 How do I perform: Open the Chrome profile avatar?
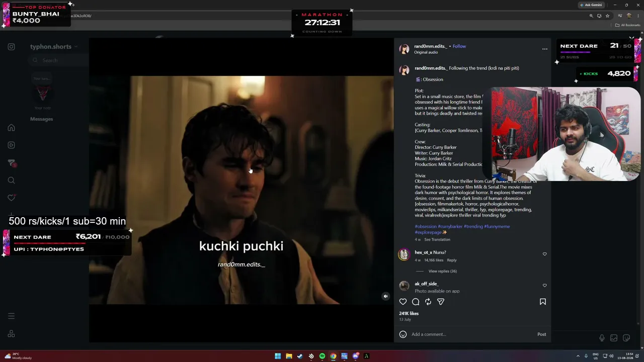[629, 16]
